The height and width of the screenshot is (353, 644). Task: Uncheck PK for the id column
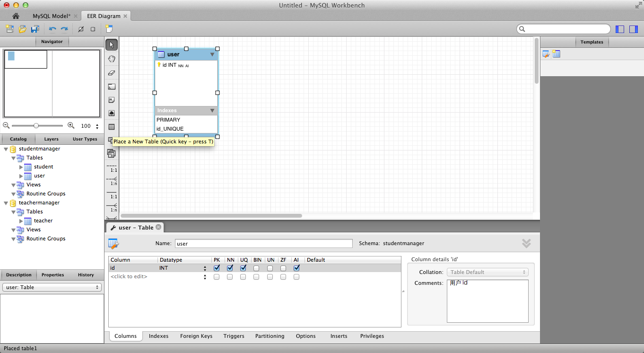click(217, 268)
